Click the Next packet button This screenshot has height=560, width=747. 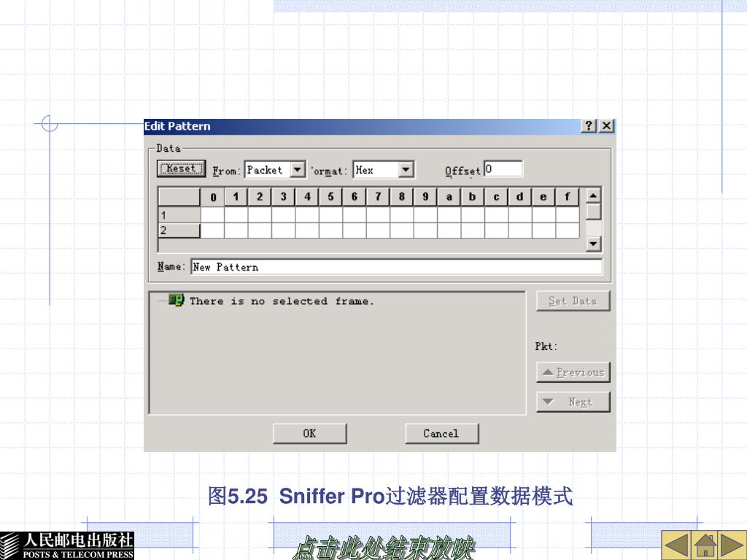coord(573,402)
